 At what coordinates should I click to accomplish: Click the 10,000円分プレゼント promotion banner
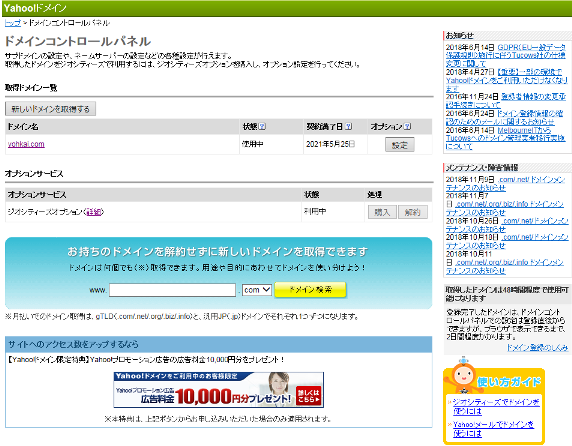219,389
